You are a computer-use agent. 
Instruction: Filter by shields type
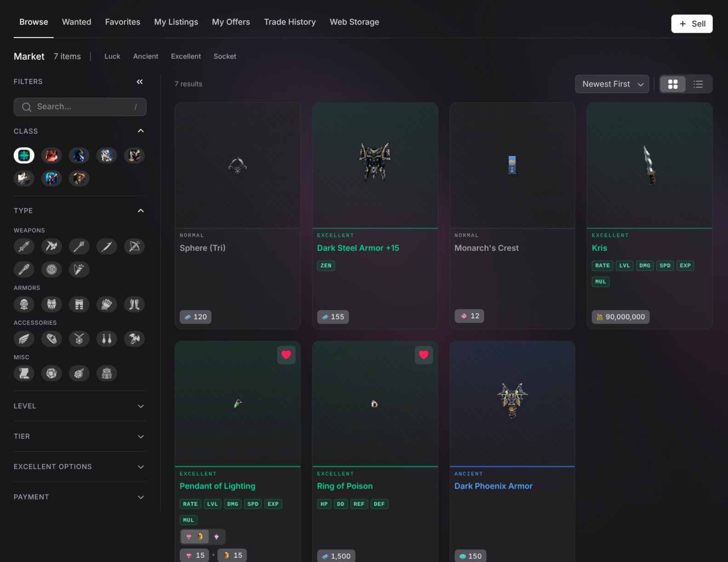click(52, 269)
